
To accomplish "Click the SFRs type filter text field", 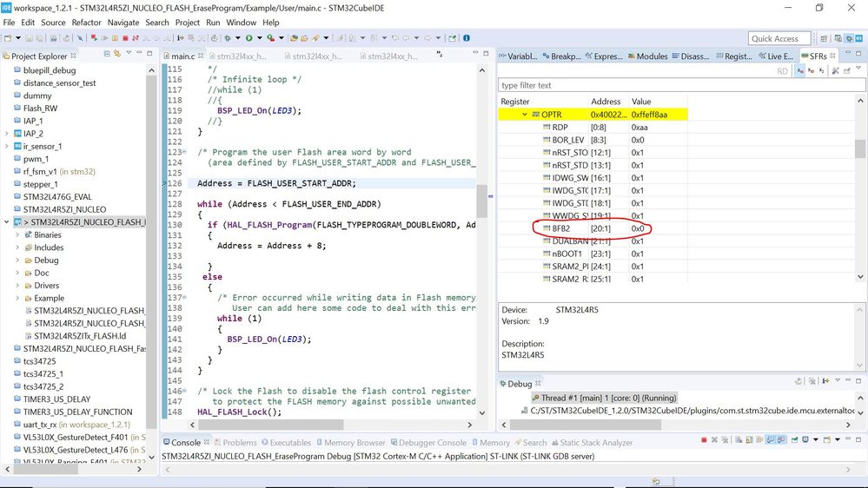I will click(x=681, y=85).
